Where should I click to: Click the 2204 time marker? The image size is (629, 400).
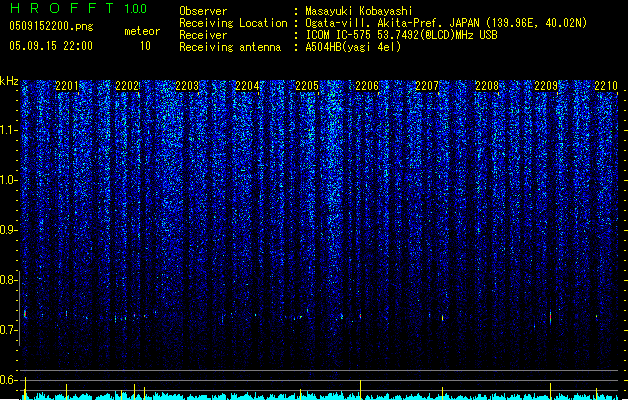point(247,86)
